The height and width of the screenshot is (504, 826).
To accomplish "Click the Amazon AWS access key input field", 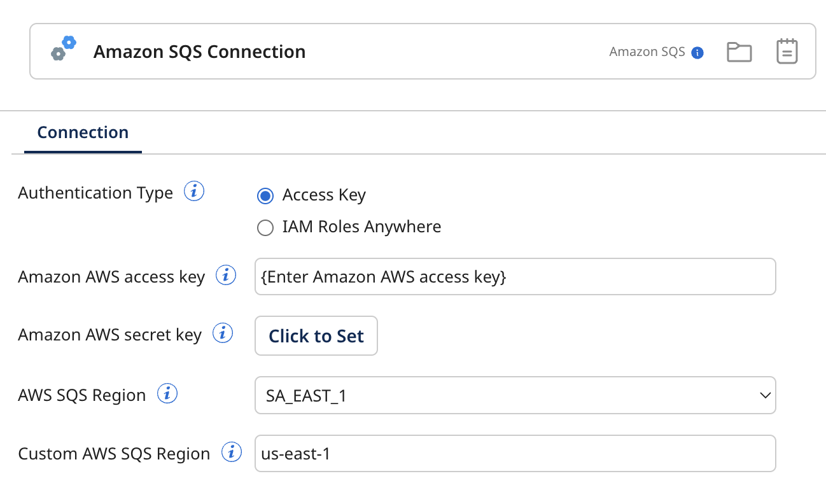I will (x=515, y=276).
